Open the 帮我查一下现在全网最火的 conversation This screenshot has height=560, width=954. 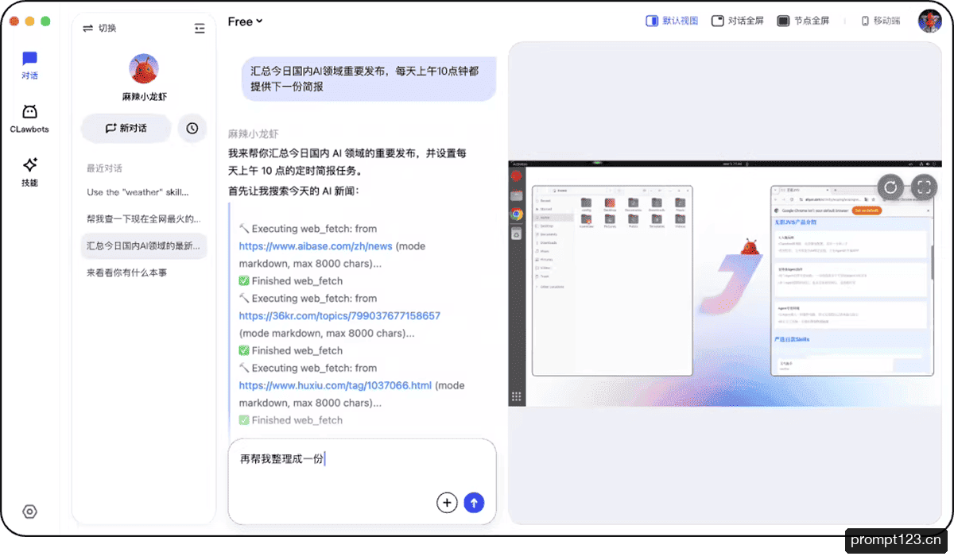coord(144,218)
